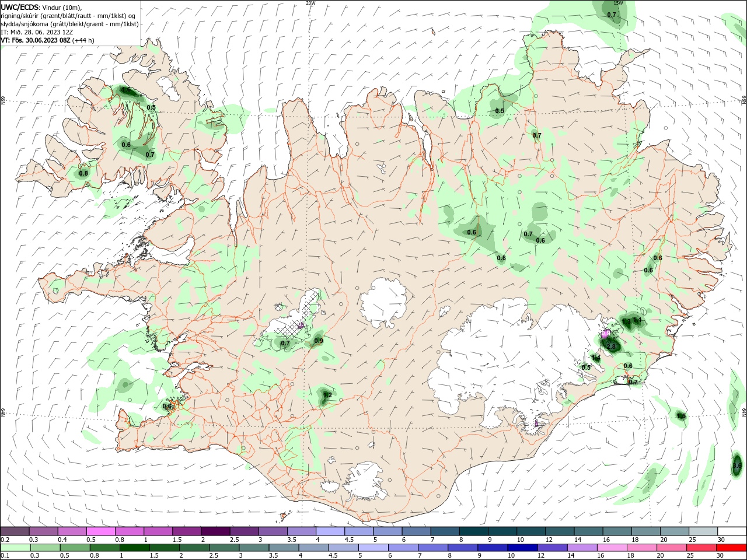This screenshot has width=747, height=560.
Task: Click the lower legend swatch between 25 and 30
Action: coord(701,548)
